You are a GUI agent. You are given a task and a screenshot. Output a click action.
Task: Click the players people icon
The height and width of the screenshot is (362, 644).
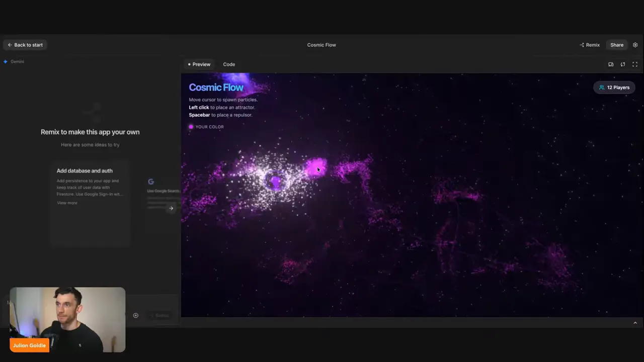click(x=602, y=87)
